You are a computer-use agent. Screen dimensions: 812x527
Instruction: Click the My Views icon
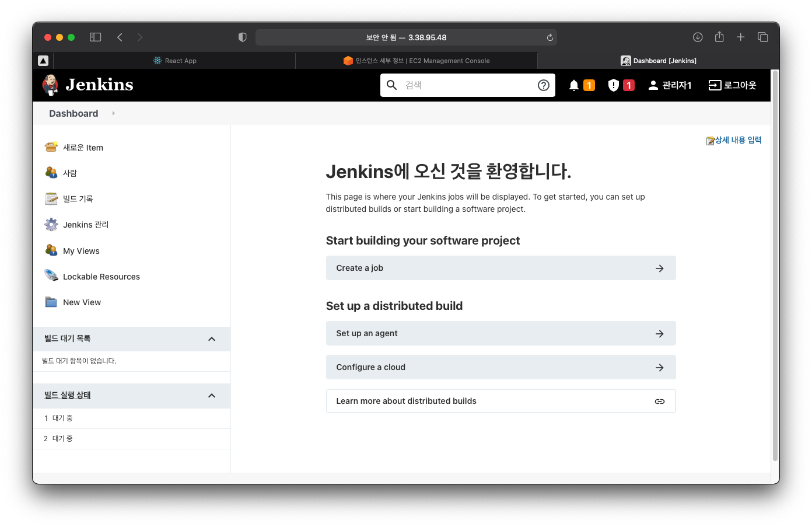click(x=51, y=250)
